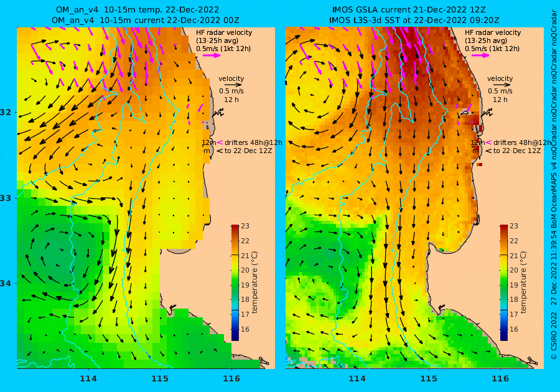Select the 'OM_an_v4 10-15m temp. 22-Dec-2022' title line
The width and height of the screenshot is (560, 392).
138,9
